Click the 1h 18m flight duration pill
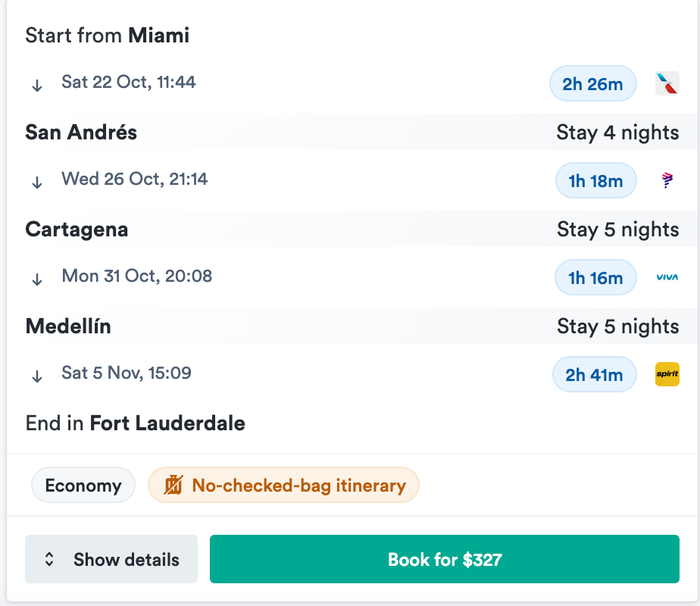Screen dimensions: 700x606 point(595,180)
